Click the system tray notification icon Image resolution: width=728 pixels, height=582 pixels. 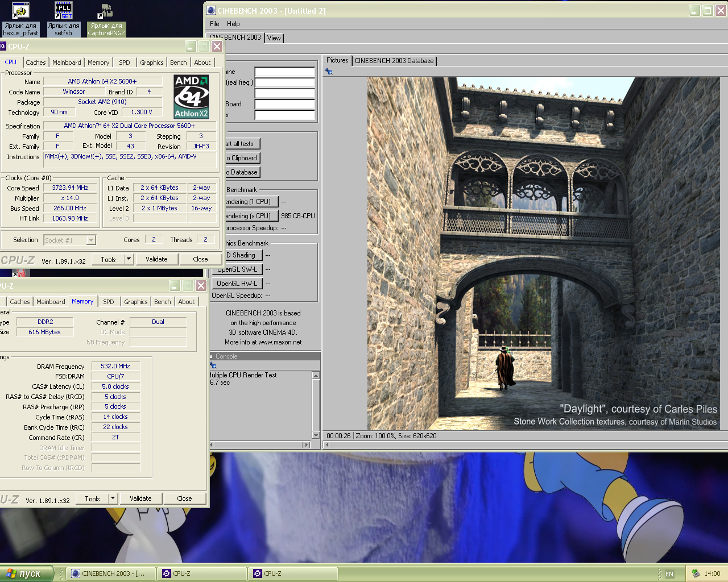[696, 573]
